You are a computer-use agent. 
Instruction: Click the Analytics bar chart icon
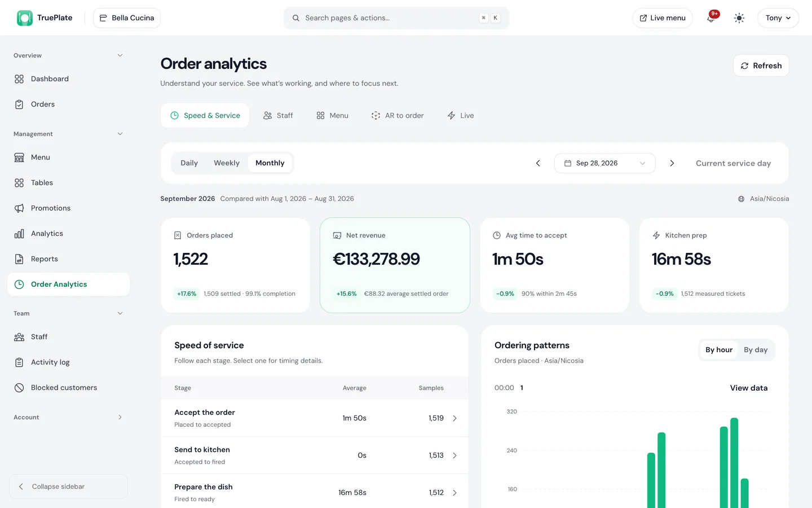19,234
